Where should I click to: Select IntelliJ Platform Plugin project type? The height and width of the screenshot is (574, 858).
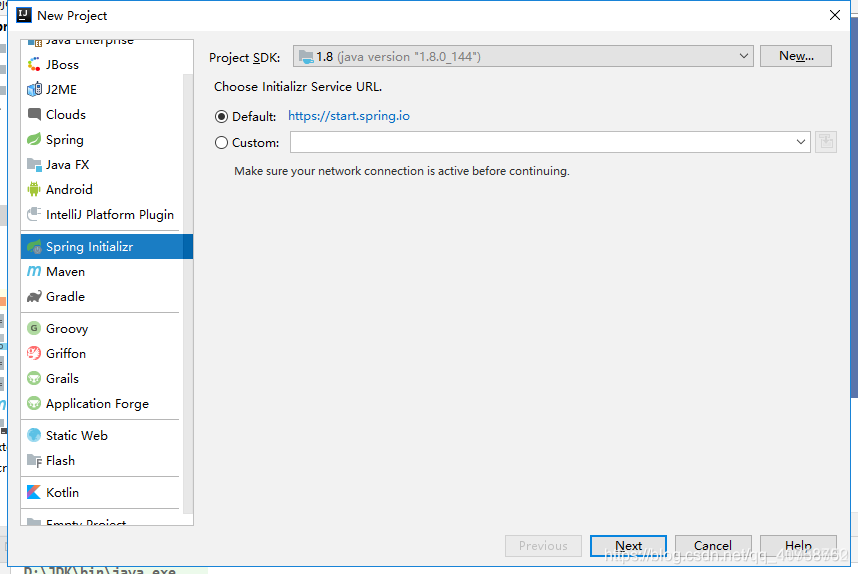pos(110,215)
